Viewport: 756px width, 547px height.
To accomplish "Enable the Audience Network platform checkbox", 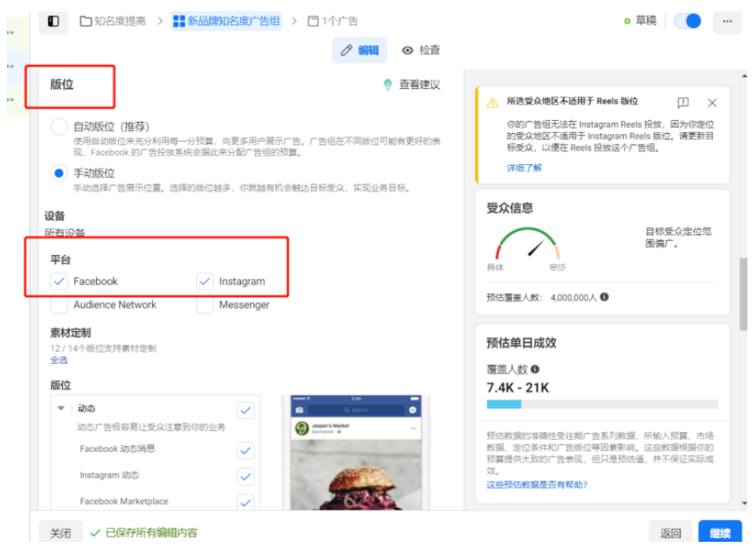I will [x=59, y=304].
